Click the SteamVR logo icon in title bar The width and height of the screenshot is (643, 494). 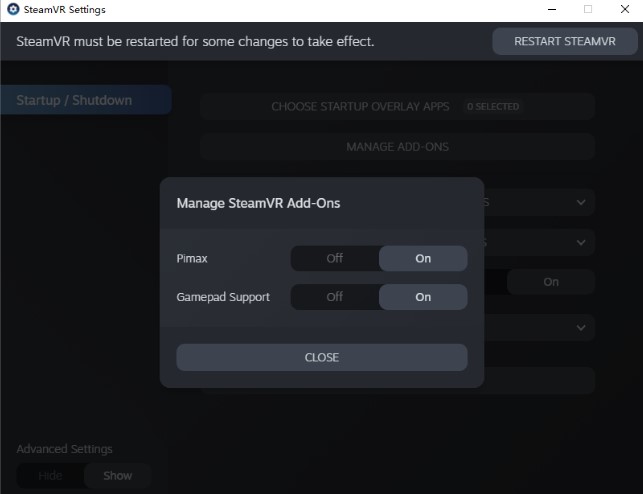(13, 9)
